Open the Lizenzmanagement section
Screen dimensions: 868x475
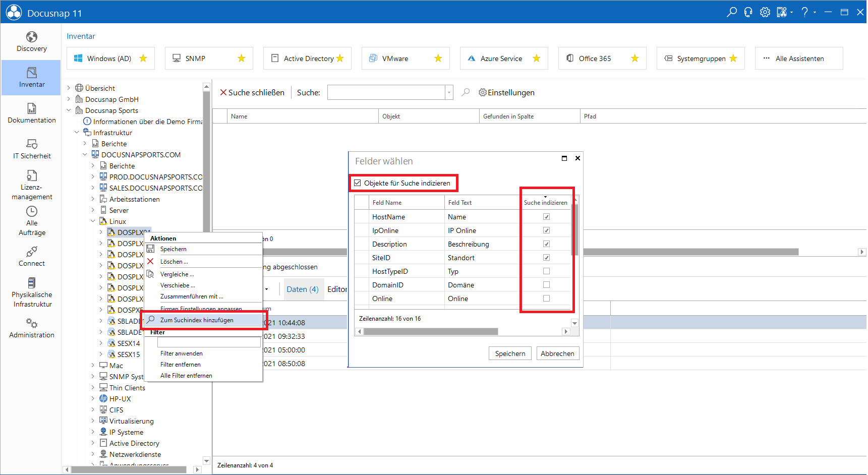tap(31, 185)
